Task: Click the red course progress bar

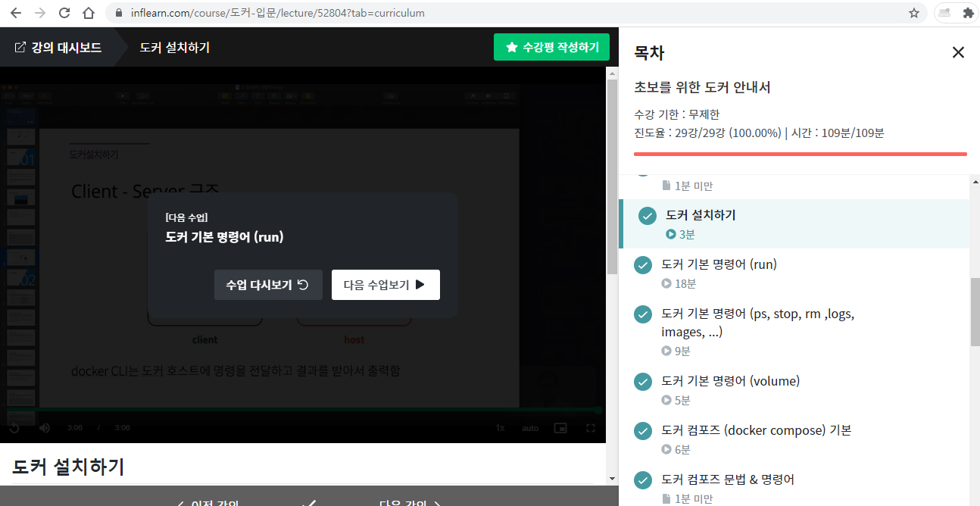Action: [x=801, y=154]
